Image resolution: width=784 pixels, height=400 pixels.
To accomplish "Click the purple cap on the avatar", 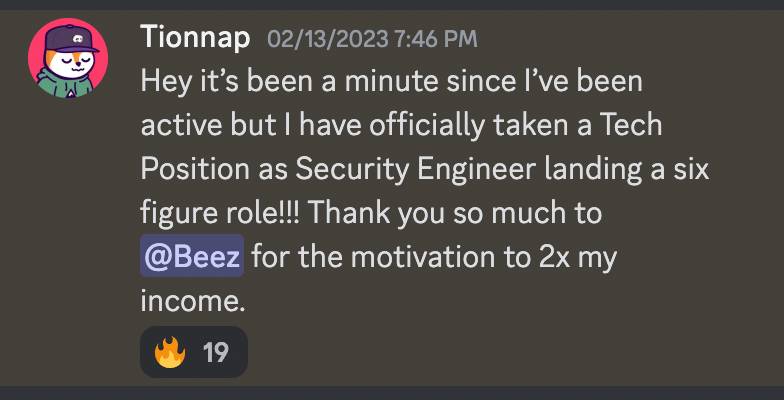I will (71, 38).
